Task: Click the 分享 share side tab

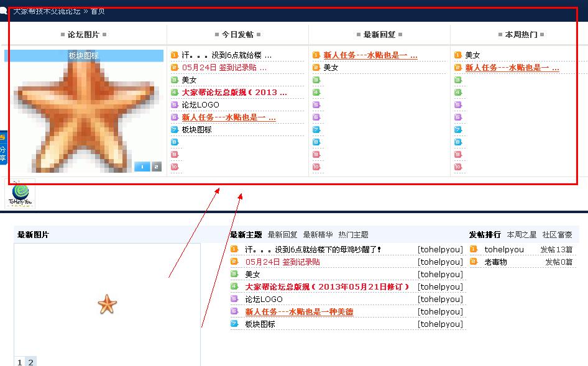Action: click(3, 149)
